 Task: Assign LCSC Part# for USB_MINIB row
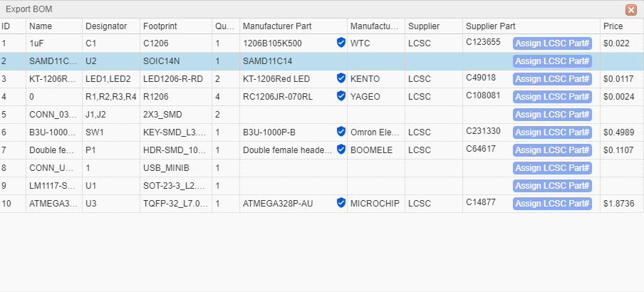point(553,168)
